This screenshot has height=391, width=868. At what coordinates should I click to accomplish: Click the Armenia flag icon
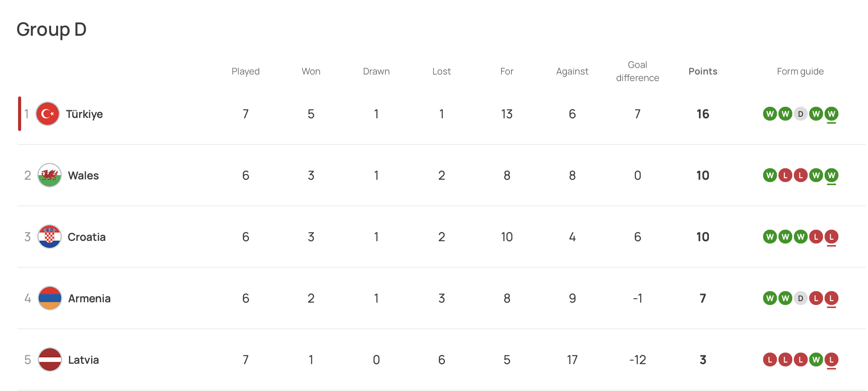click(x=50, y=298)
